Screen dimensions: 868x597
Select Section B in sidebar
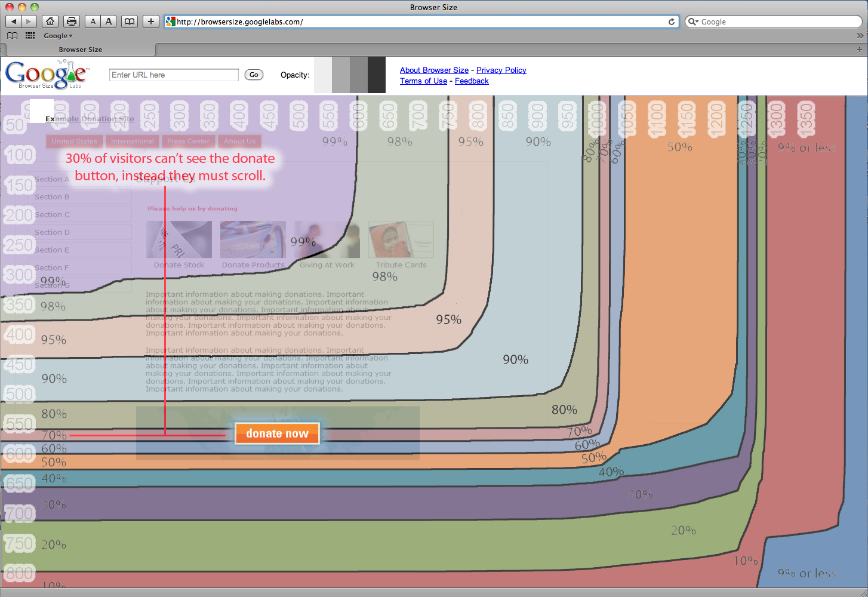(79, 196)
